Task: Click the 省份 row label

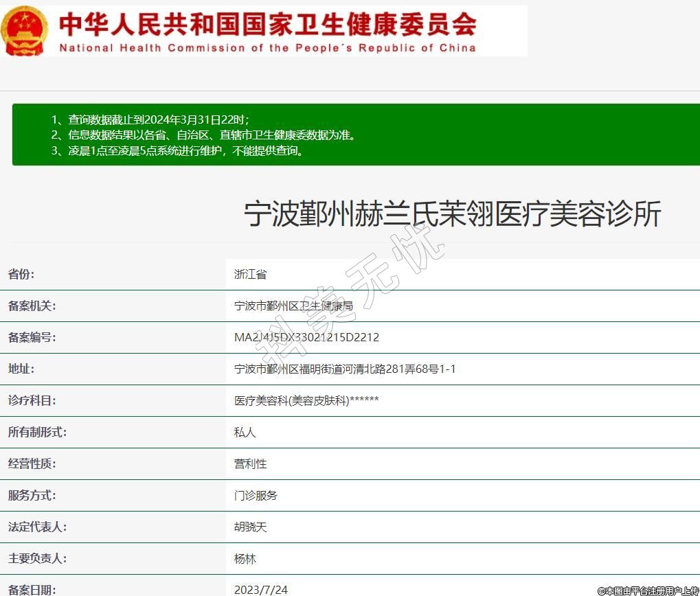Action: tap(21, 274)
